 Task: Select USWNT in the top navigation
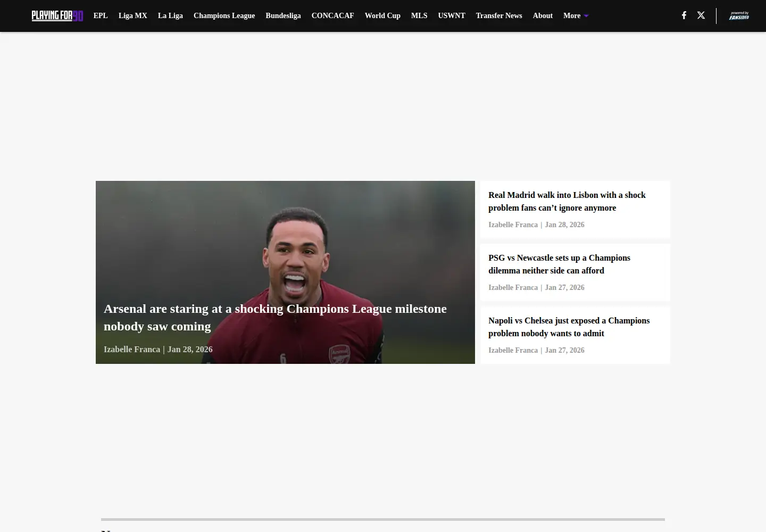[452, 16]
